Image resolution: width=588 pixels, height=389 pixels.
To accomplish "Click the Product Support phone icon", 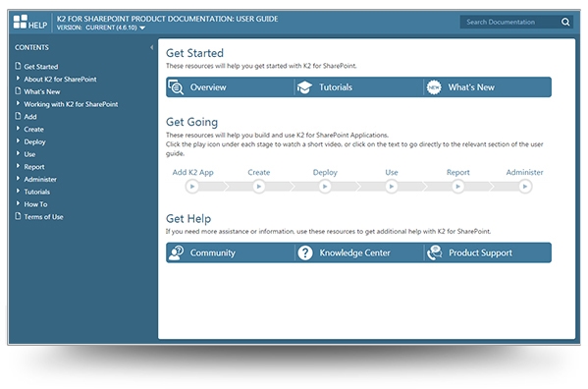I will 435,252.
